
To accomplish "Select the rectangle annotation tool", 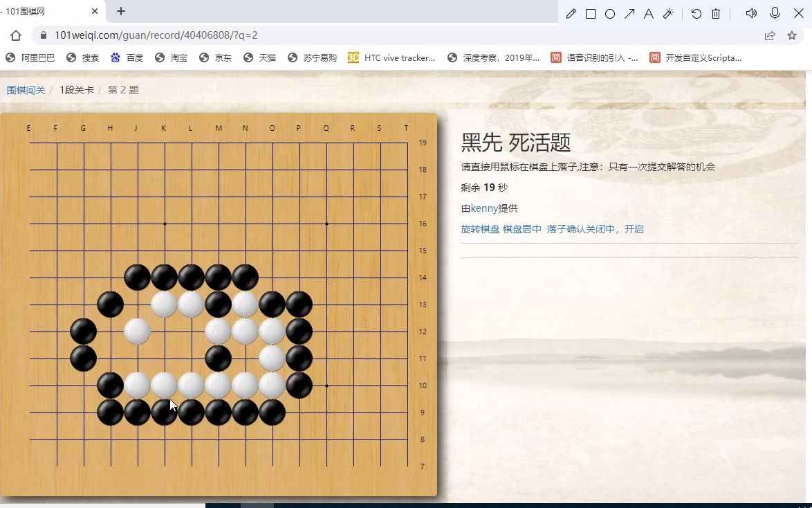I will (591, 14).
